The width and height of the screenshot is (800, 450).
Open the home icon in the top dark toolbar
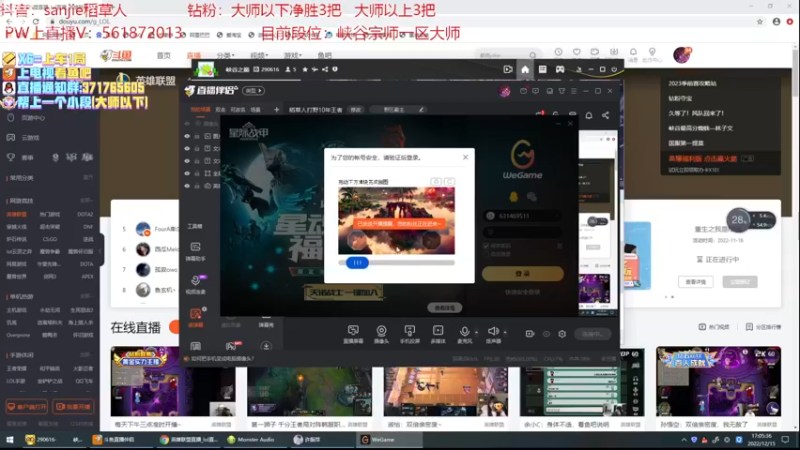pos(525,69)
